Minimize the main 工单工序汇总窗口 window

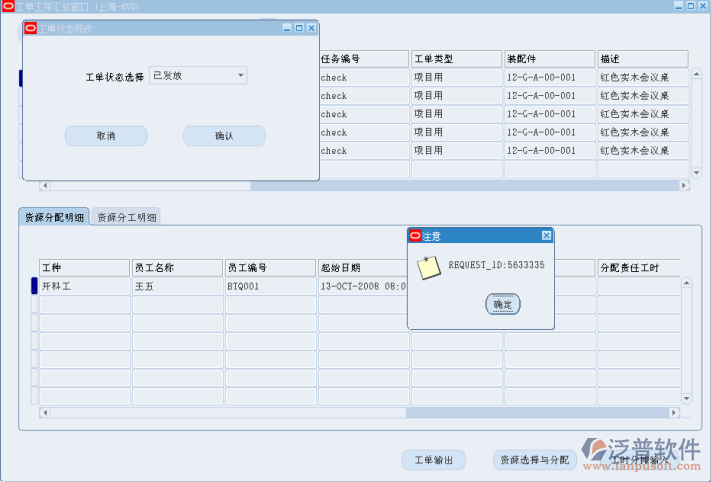tap(679, 6)
